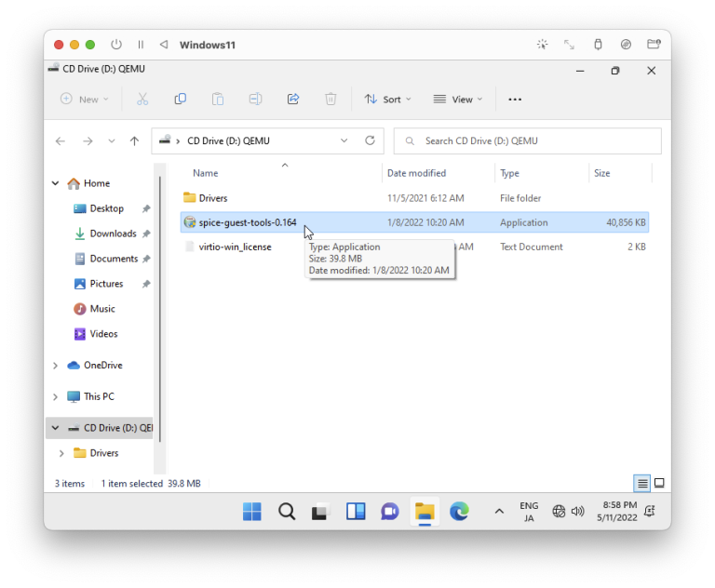
Task: Open the VM shared folder icon
Action: click(x=654, y=45)
